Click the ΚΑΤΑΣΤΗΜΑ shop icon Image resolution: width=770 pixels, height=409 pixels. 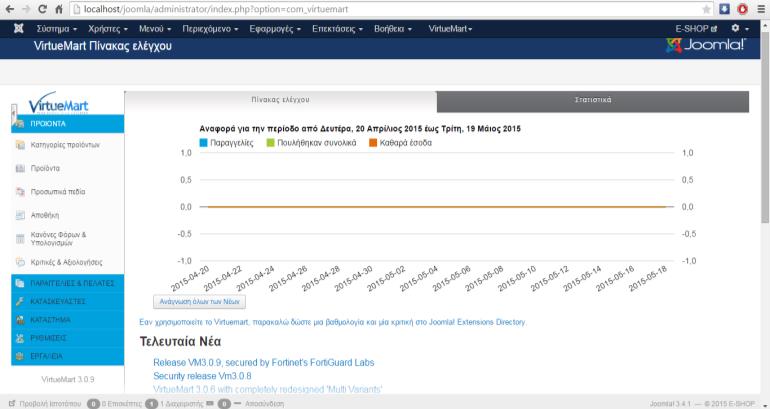[20, 320]
